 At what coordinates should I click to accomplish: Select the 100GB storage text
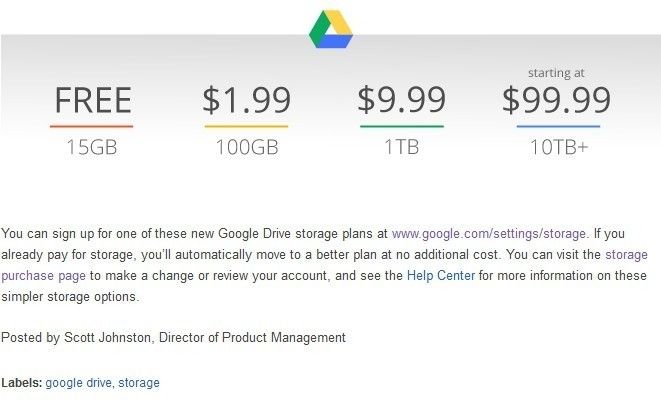pyautogui.click(x=247, y=147)
